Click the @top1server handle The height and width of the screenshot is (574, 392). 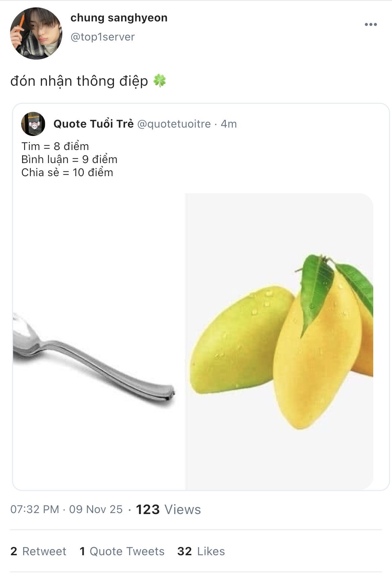(x=102, y=37)
